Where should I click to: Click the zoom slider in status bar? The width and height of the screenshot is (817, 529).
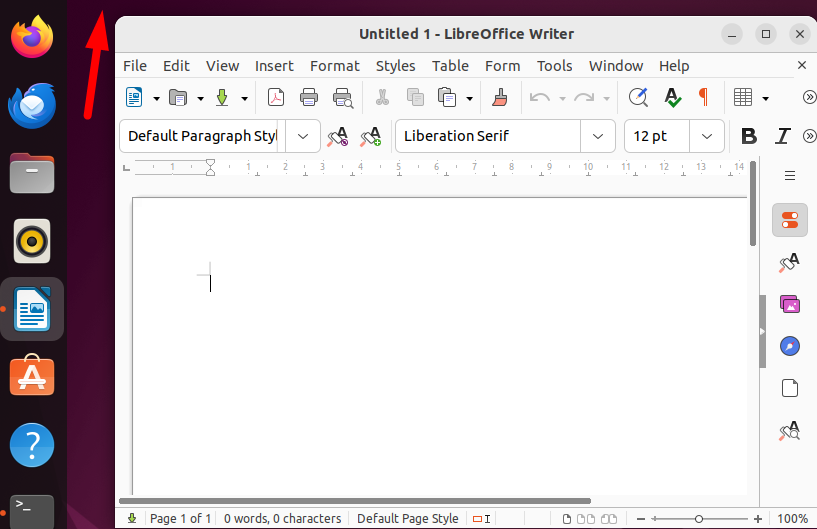pos(699,519)
